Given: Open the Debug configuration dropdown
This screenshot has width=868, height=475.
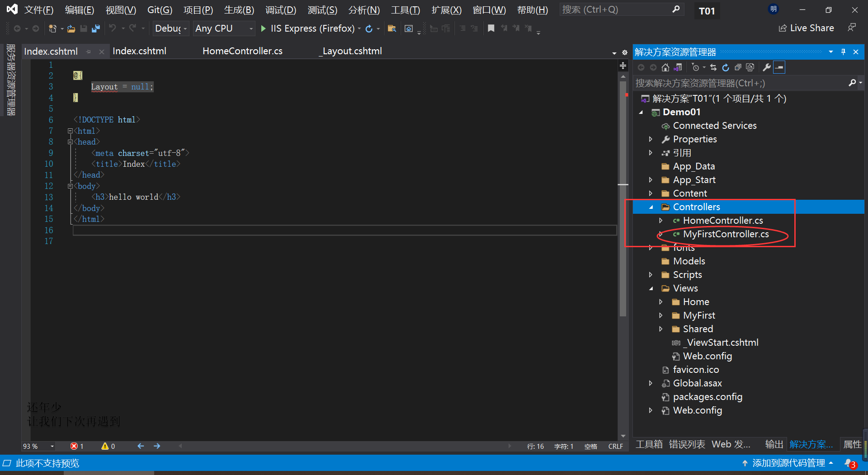Looking at the screenshot, I should [x=171, y=28].
